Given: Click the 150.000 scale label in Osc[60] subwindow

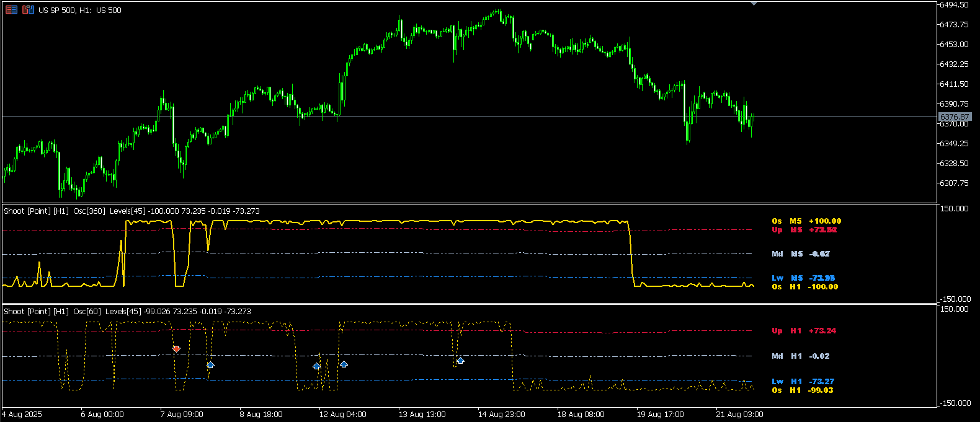Looking at the screenshot, I should point(954,309).
